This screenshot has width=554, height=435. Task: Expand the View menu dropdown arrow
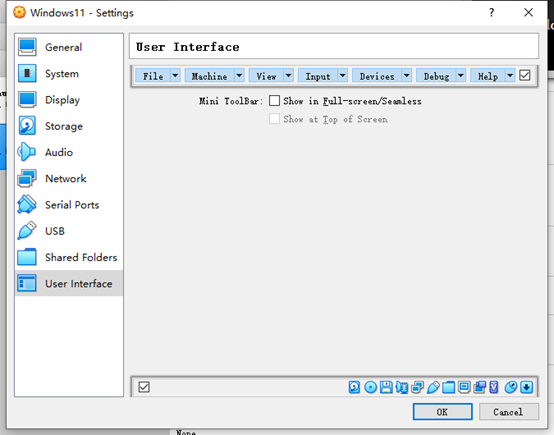(288, 75)
